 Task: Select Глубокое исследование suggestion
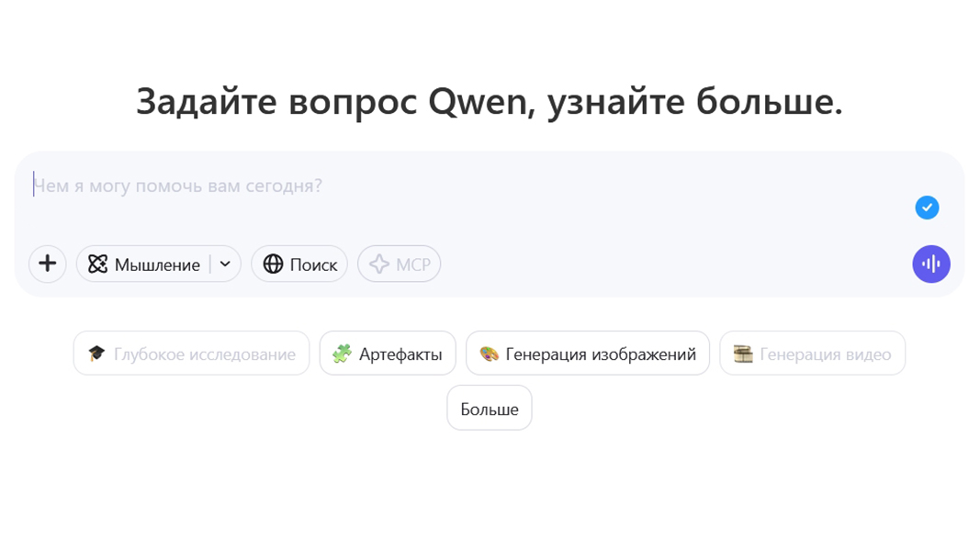click(x=191, y=354)
